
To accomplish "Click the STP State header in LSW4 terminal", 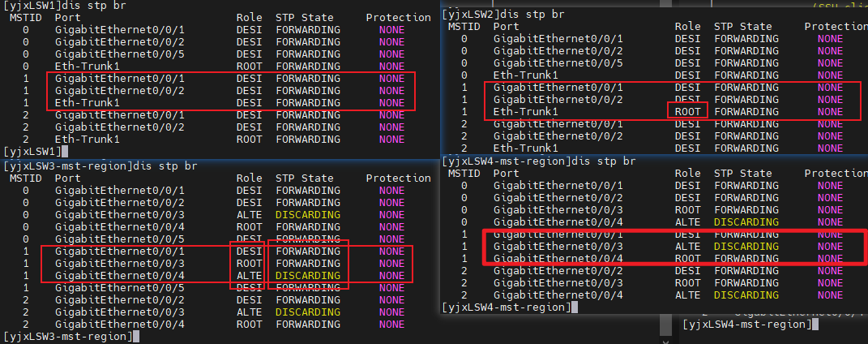I will [742, 173].
